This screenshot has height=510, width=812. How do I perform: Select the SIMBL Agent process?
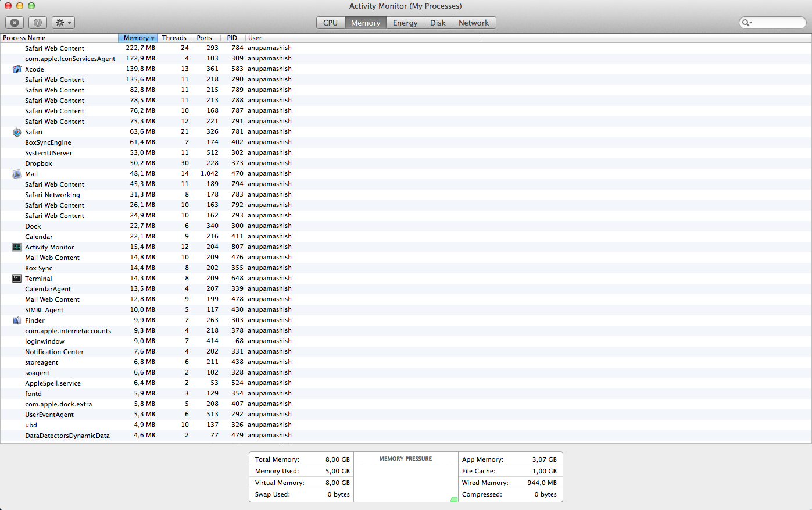pyautogui.click(x=406, y=310)
